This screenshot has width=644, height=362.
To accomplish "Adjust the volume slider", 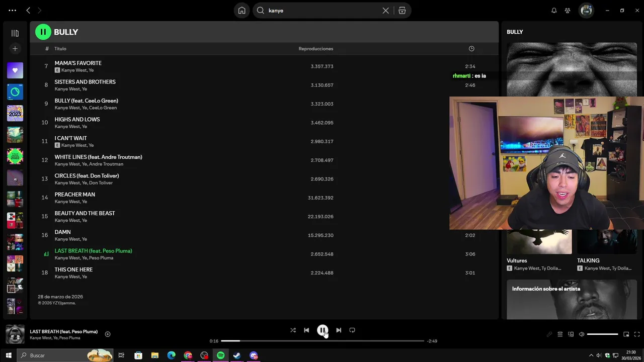I will click(x=602, y=334).
